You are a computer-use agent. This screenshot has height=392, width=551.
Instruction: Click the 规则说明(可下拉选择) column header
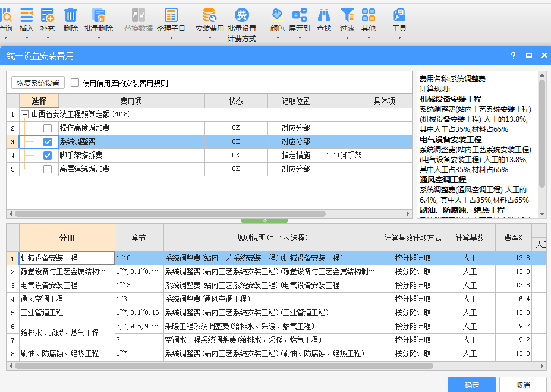(273, 238)
